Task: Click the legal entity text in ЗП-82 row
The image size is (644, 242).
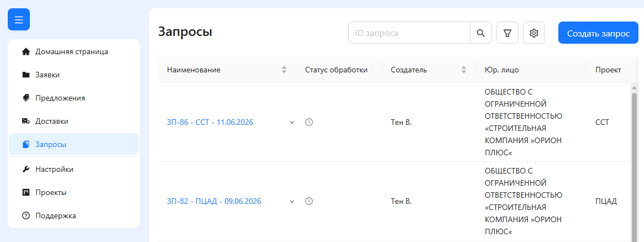Action: (523, 202)
